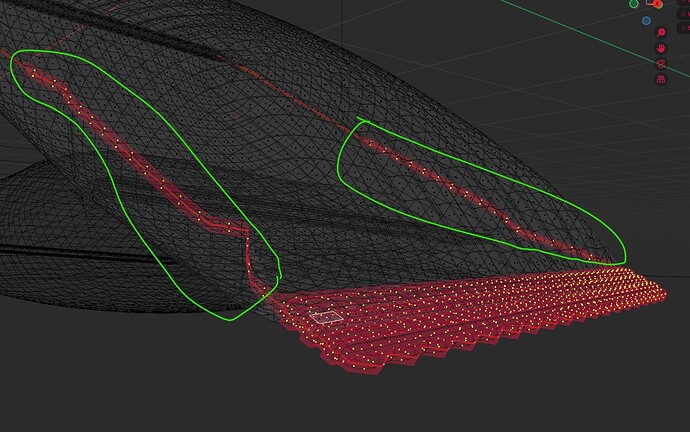Select the pan hand viewport icon
The height and width of the screenshot is (432, 690).
pyautogui.click(x=661, y=48)
